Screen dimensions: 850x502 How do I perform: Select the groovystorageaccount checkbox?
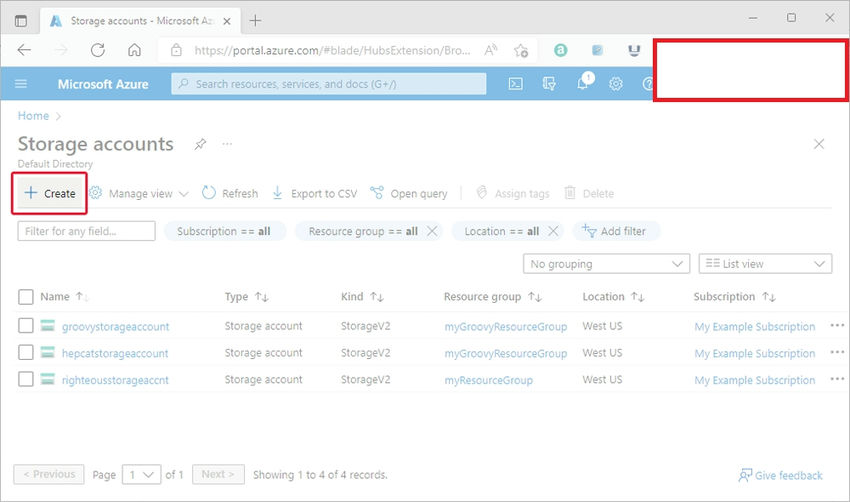pyautogui.click(x=25, y=326)
